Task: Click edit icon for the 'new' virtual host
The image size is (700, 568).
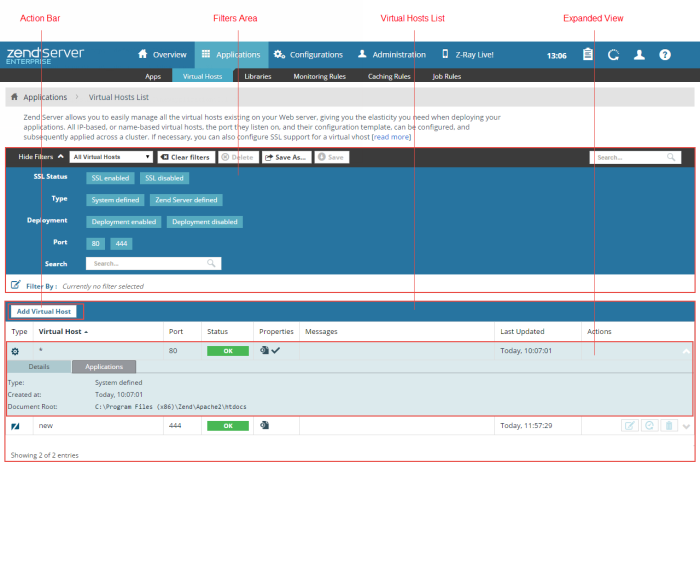Action: coord(629,425)
